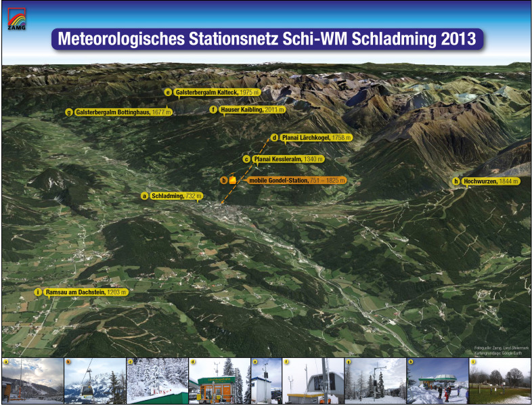The image size is (532, 406).
Task: Click the ZAMG logo
Action: pyautogui.click(x=17, y=19)
